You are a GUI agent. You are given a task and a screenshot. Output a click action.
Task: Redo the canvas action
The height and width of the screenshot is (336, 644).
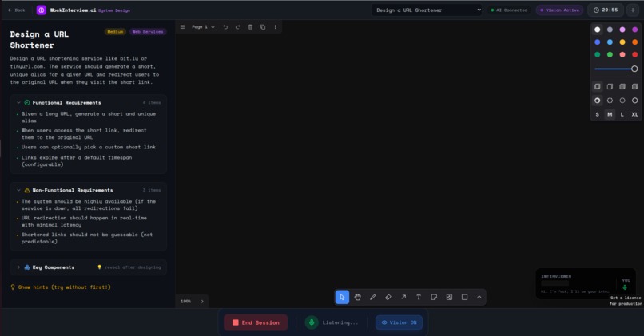[237, 27]
